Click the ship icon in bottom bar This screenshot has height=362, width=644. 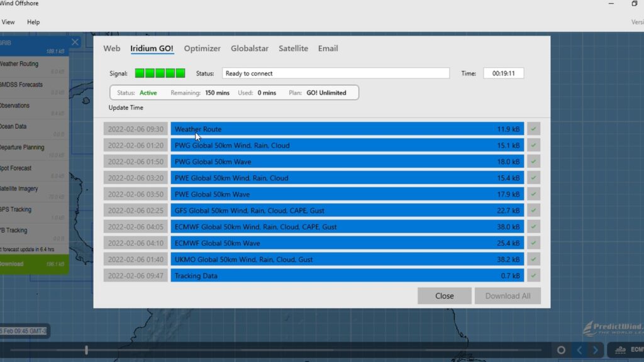tap(619, 350)
